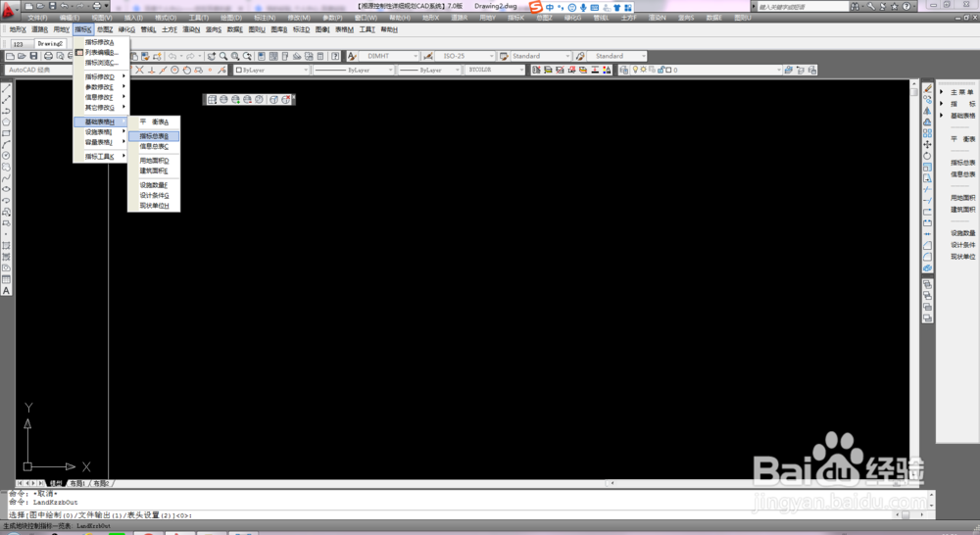
Task: Click the Move tool in modify toolbar
Action: [927, 144]
